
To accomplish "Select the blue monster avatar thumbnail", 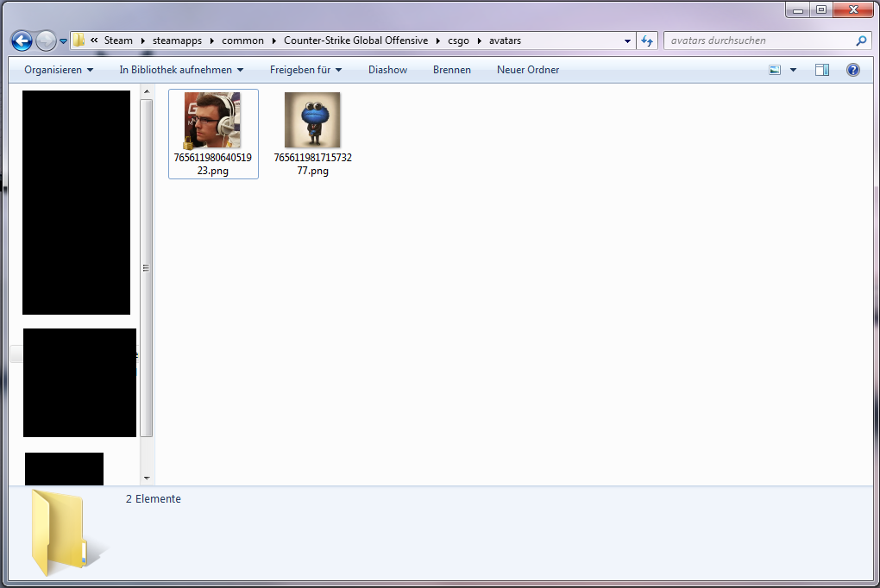I will coord(312,120).
